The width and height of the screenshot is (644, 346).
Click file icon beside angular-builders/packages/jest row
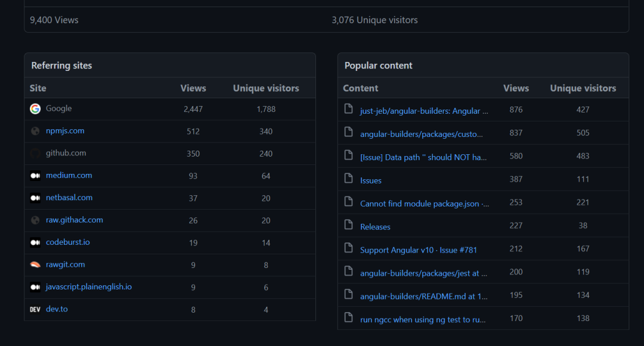point(349,271)
